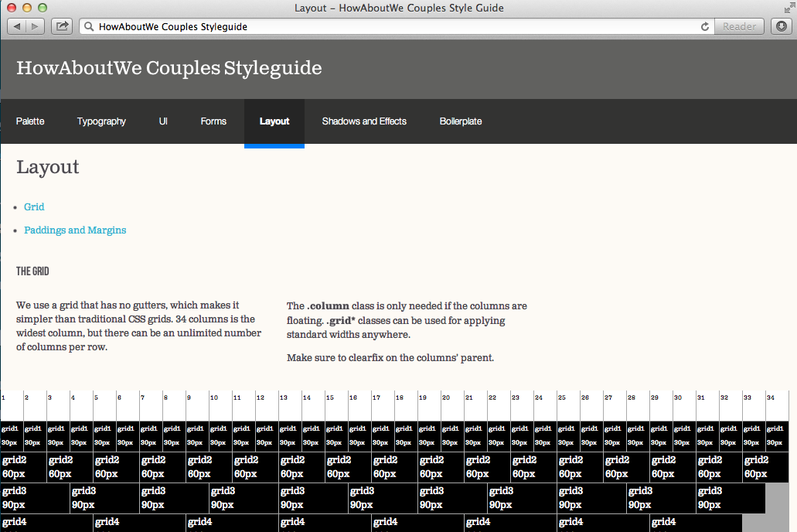Image resolution: width=797 pixels, height=532 pixels.
Task: Go back with Safari's back arrow
Action: pos(17,26)
